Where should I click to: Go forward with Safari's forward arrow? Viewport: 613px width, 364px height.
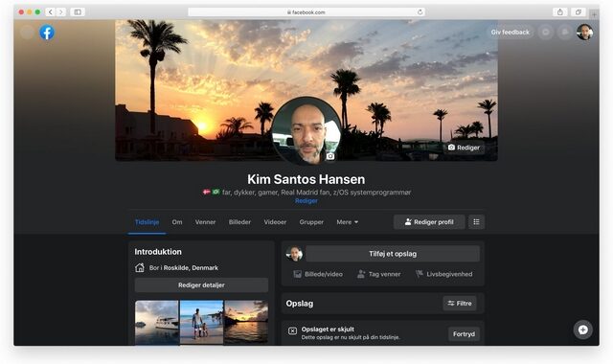[61, 12]
